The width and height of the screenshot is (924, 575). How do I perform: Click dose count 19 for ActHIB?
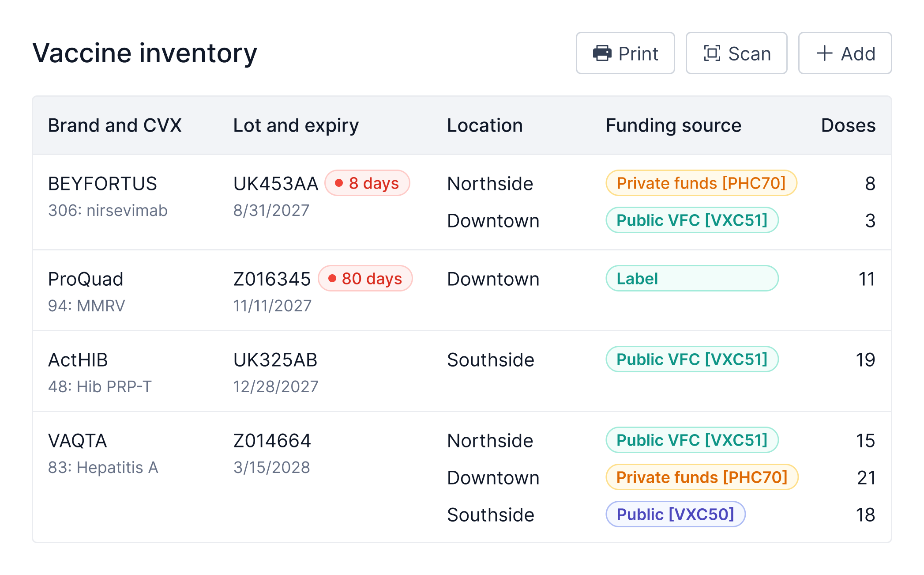866,360
